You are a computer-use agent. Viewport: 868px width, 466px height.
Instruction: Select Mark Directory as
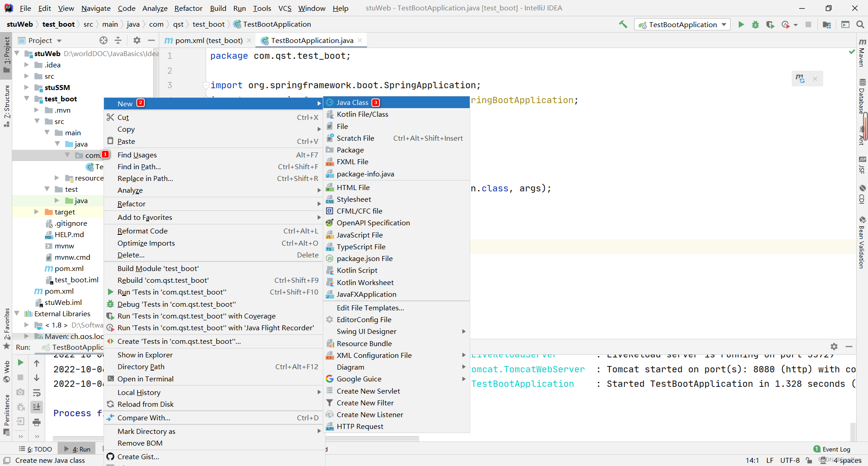pyautogui.click(x=213, y=432)
